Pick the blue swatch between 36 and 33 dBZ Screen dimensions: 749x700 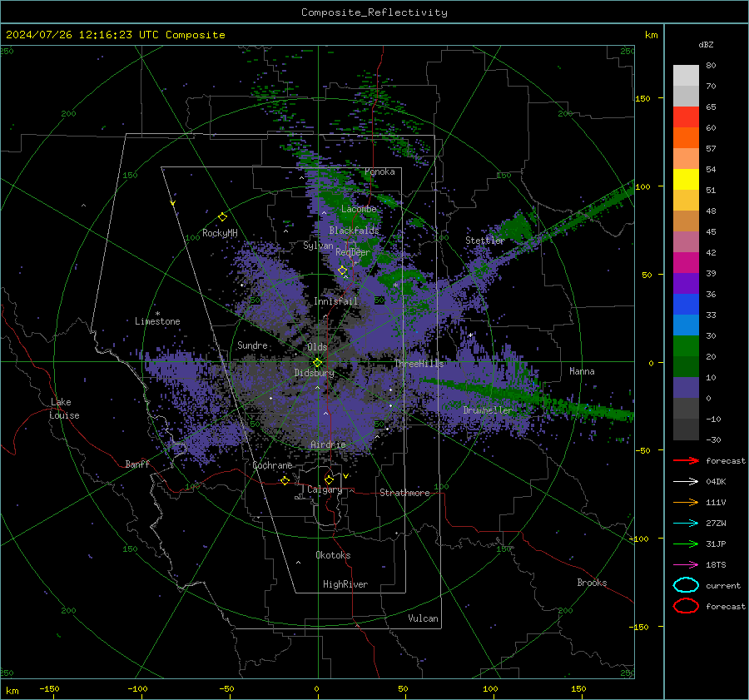pyautogui.click(x=686, y=305)
